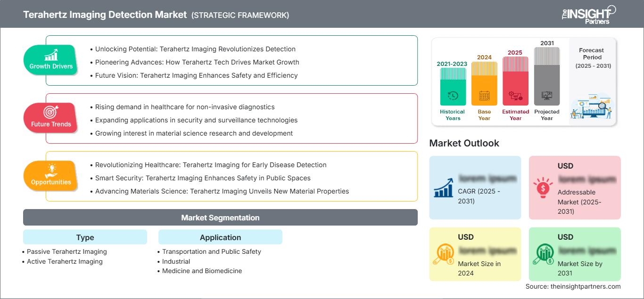
Task: Click 'CAGR (2025 - 2031)' label
Action: tap(479, 196)
